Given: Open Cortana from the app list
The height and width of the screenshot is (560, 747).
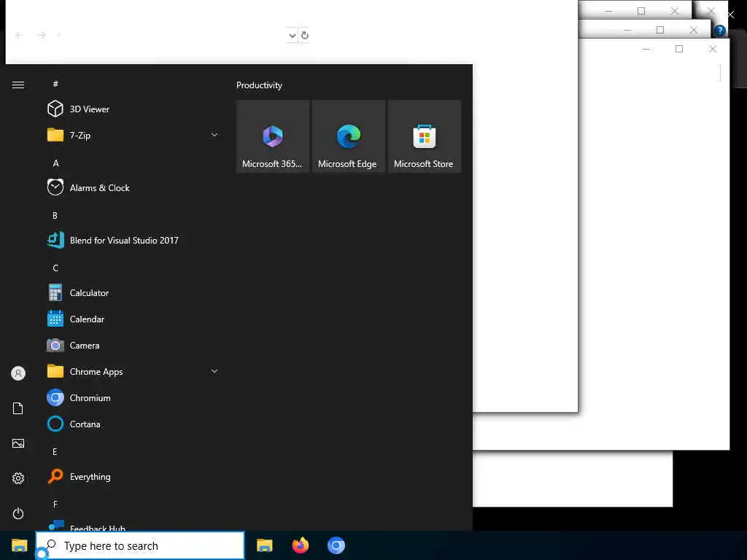Looking at the screenshot, I should pyautogui.click(x=133, y=424).
